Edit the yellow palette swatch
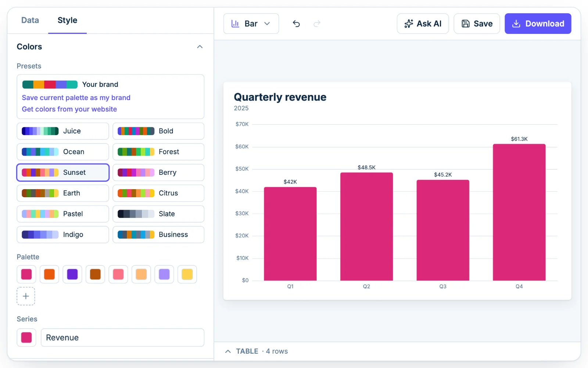The height and width of the screenshot is (368, 588). (x=187, y=274)
